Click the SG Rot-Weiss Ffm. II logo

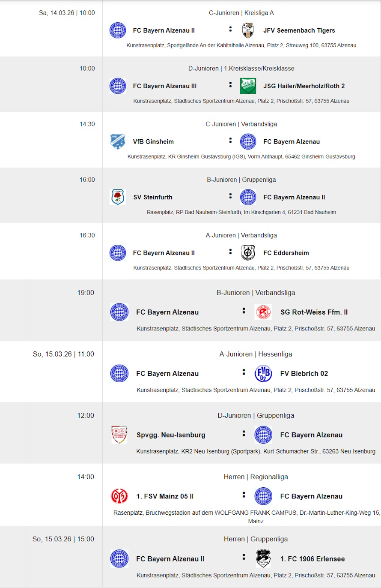point(263,312)
